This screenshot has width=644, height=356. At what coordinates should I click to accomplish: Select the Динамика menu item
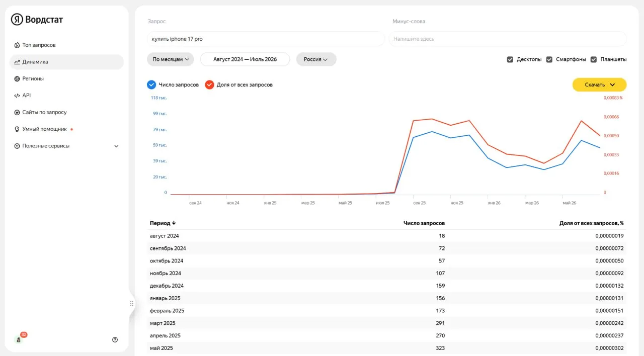(66, 62)
